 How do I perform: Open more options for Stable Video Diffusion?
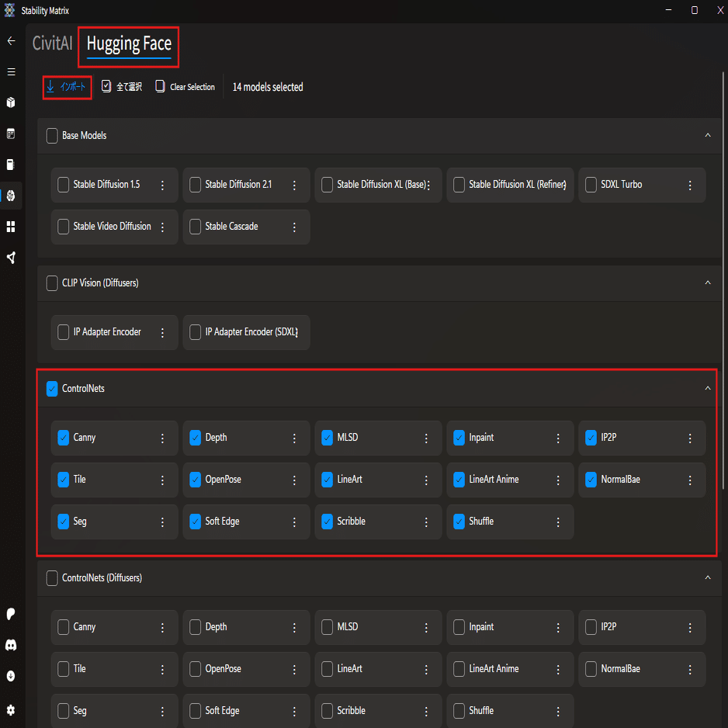[162, 227]
